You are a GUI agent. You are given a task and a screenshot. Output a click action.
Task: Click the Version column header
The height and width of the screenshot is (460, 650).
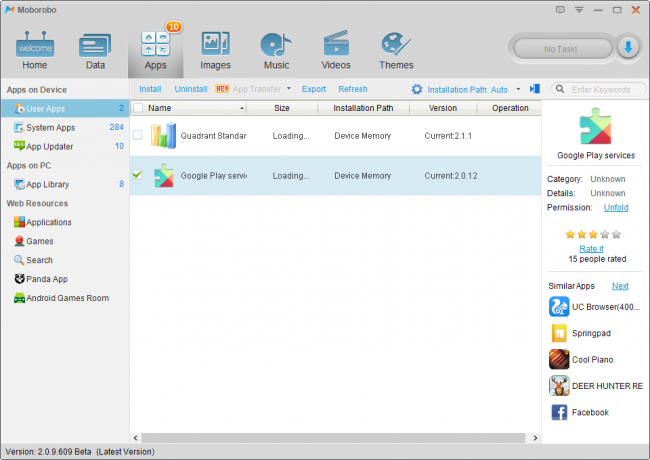coord(443,108)
